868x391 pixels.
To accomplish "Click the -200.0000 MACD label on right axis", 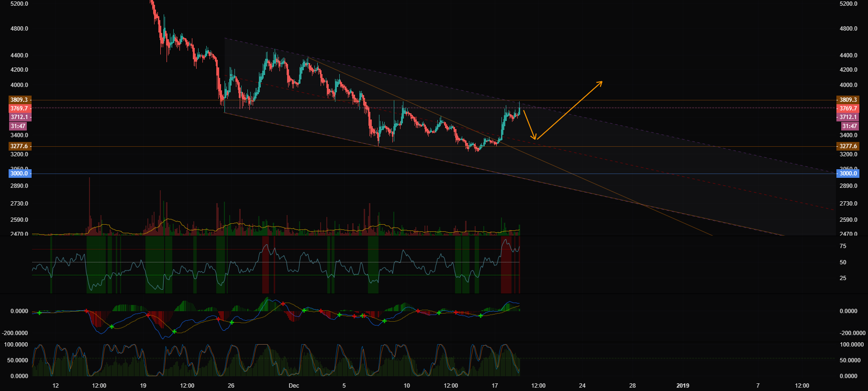I will (852, 333).
